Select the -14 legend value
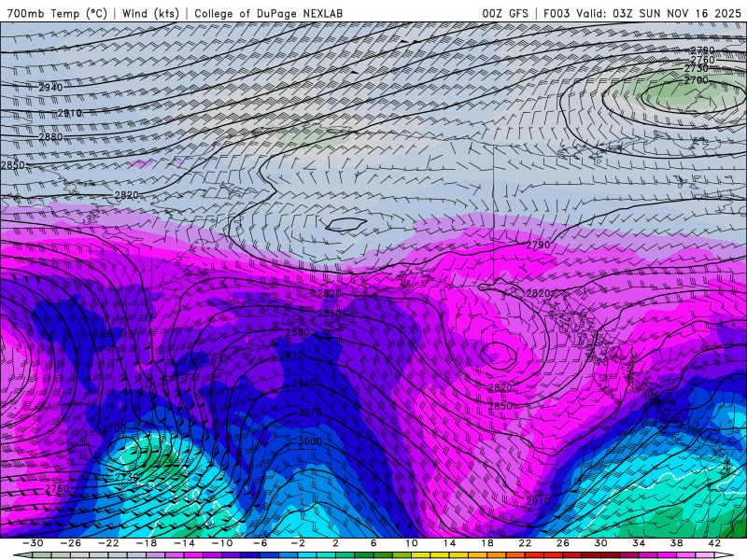Screen dimensions: 747x560 [184, 543]
